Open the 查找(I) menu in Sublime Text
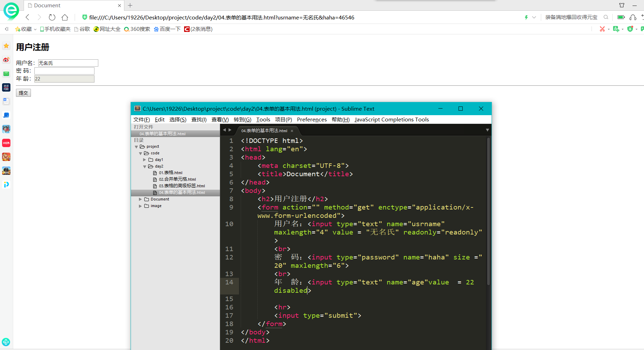The width and height of the screenshot is (644, 350). [x=199, y=120]
